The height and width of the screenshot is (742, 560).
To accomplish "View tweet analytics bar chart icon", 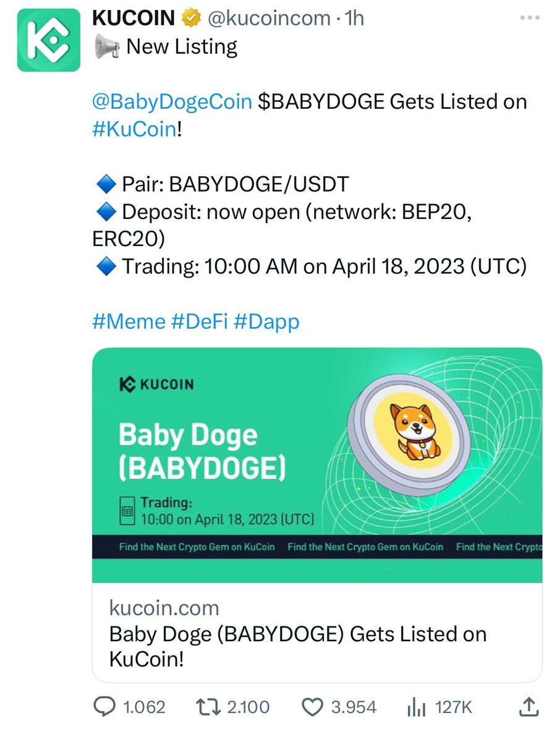I will click(x=417, y=707).
